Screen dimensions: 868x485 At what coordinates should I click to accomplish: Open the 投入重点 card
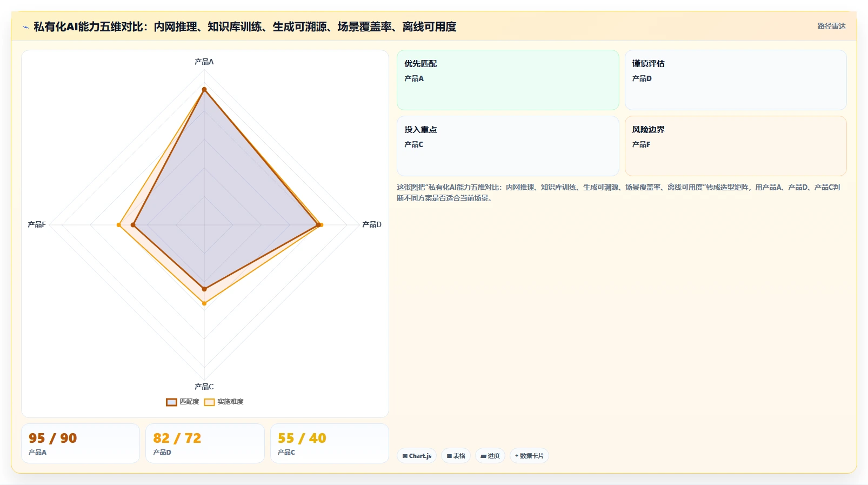pos(508,146)
